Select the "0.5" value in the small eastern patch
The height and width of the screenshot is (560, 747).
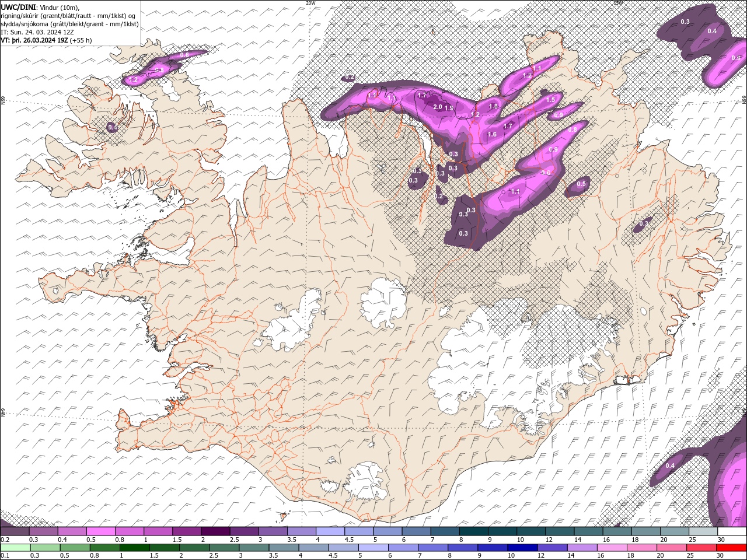[x=581, y=184]
